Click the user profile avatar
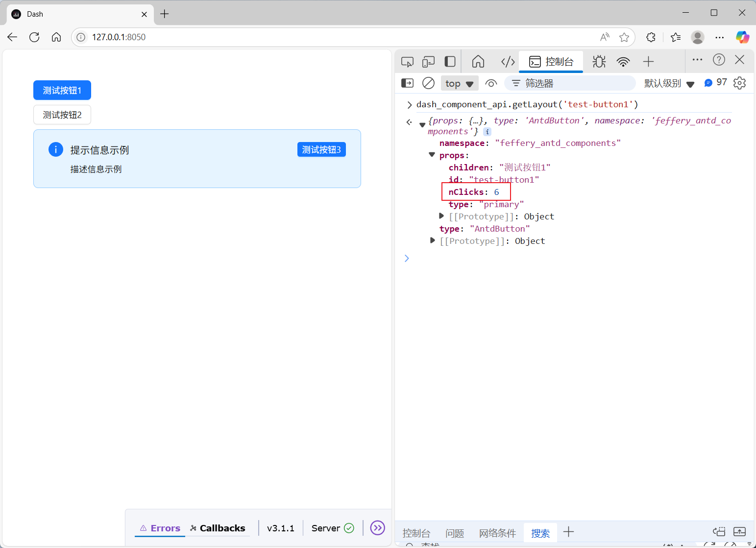The width and height of the screenshot is (756, 548). point(698,37)
